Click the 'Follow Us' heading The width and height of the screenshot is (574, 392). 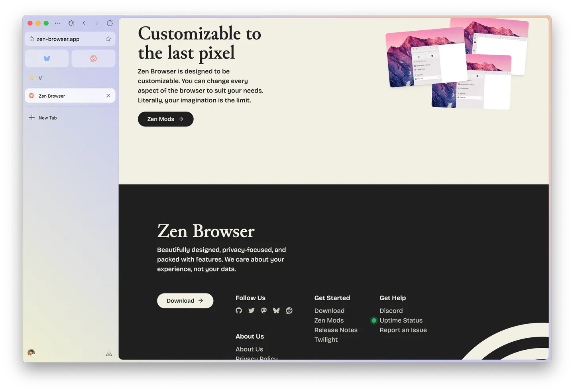pos(250,298)
